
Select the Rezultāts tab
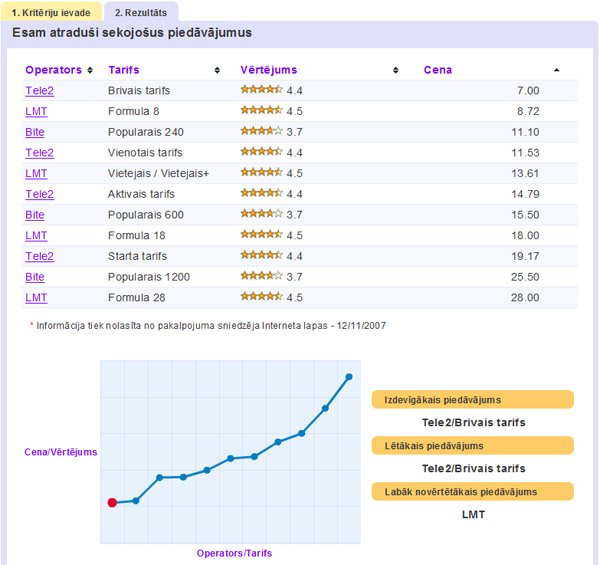(140, 13)
